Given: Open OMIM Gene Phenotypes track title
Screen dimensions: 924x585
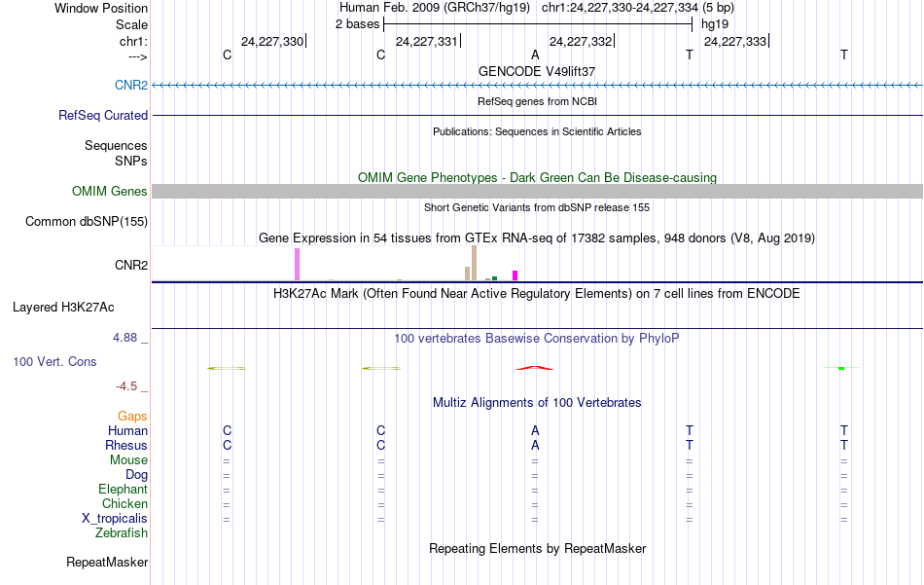Looking at the screenshot, I should coord(537,177).
